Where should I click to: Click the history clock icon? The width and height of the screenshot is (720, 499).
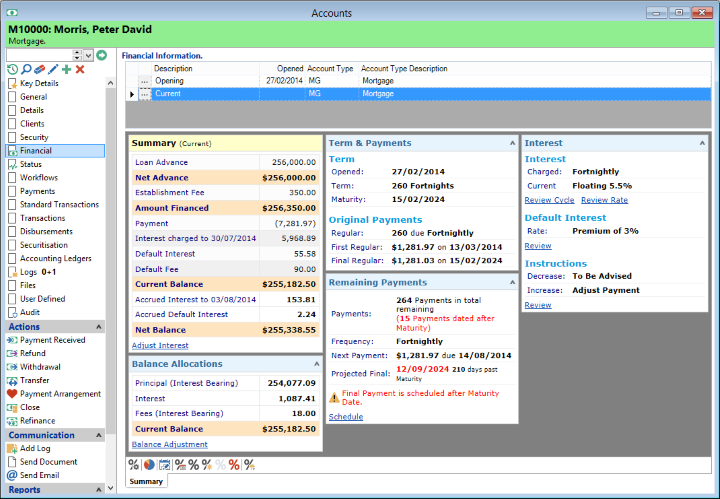(12, 69)
